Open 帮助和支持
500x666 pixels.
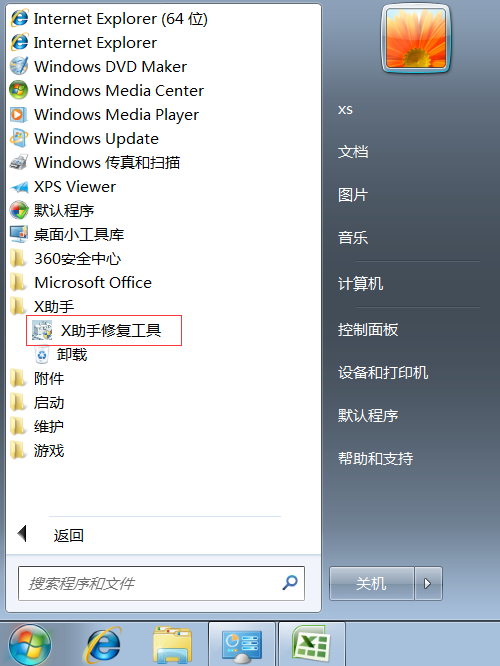point(376,458)
